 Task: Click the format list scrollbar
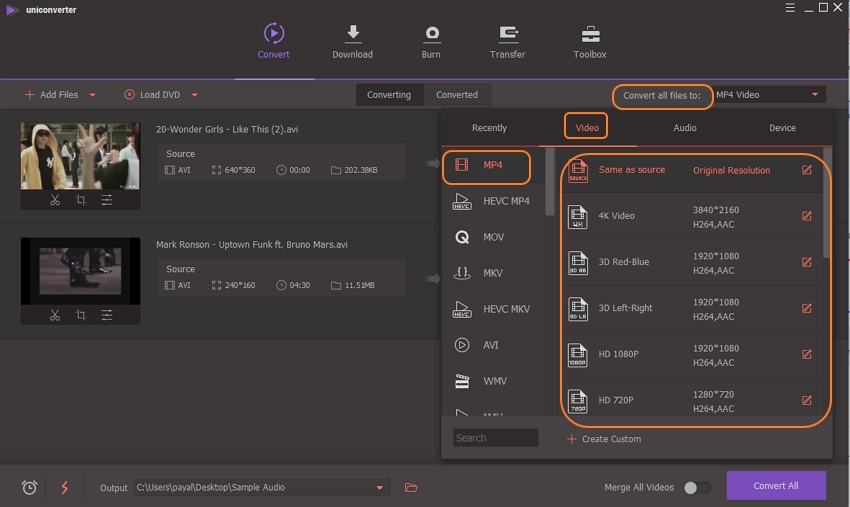550,182
